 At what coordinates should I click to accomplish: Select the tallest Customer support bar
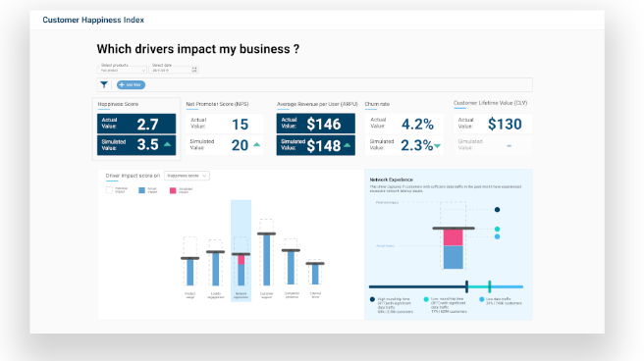(x=267, y=259)
